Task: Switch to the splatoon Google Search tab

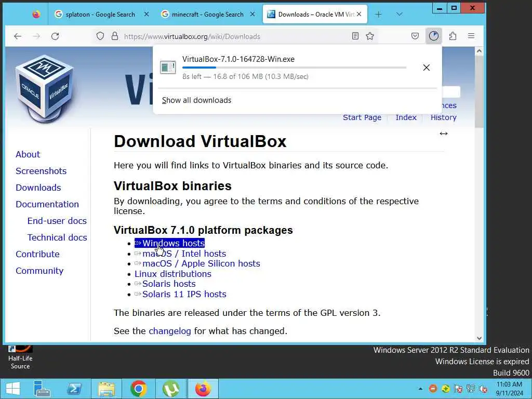Action: tap(100, 14)
